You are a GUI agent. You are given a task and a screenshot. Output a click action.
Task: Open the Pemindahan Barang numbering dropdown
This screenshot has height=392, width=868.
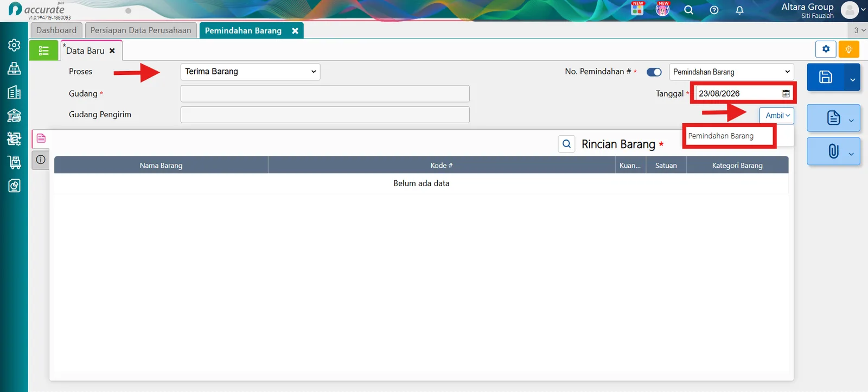click(x=731, y=72)
